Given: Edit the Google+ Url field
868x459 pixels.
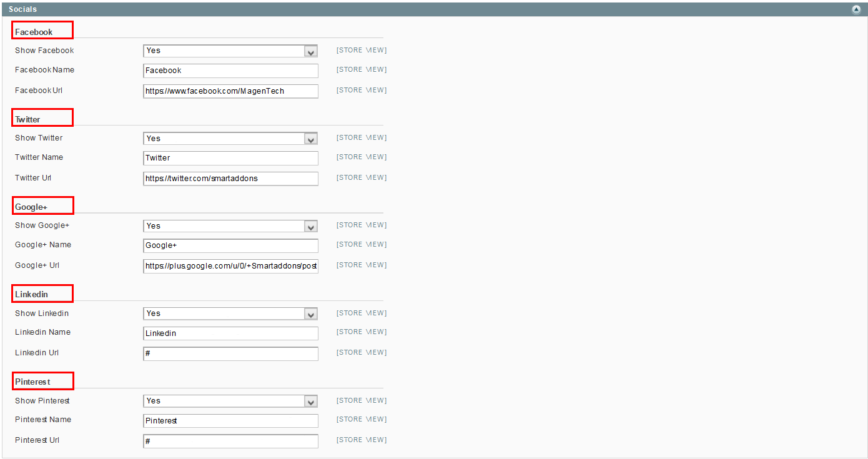Looking at the screenshot, I should (230, 266).
